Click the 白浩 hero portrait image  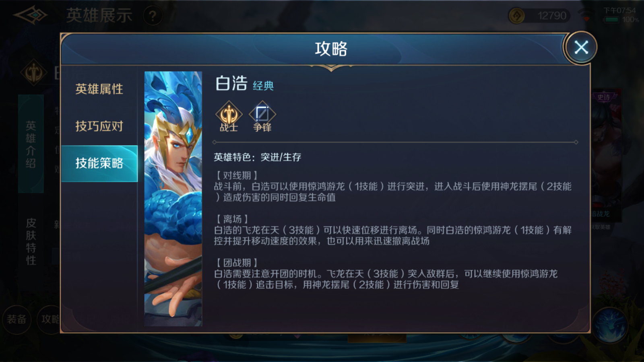click(173, 199)
